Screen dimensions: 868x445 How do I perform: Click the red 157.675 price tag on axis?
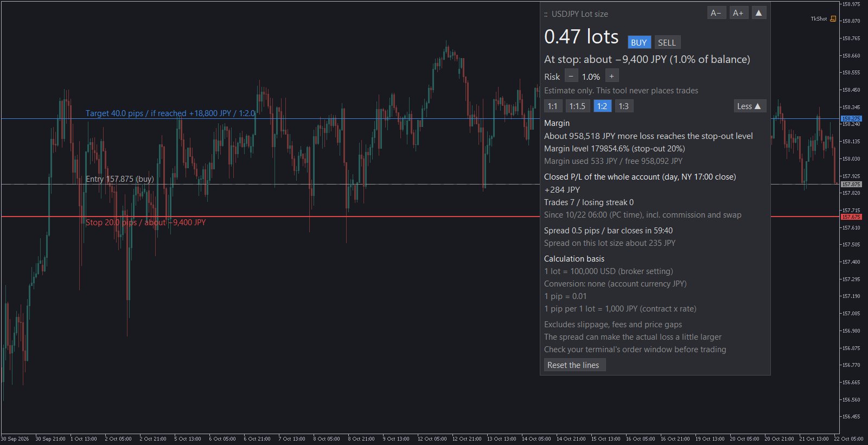(851, 217)
